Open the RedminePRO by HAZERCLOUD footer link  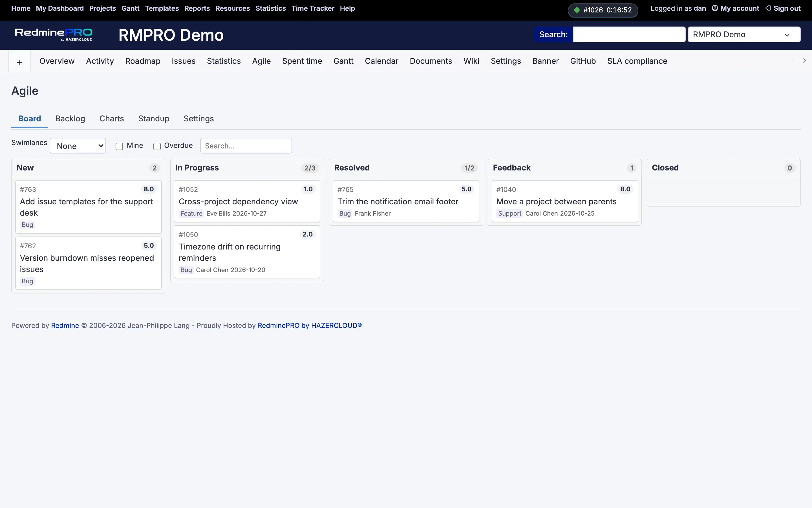click(x=310, y=325)
